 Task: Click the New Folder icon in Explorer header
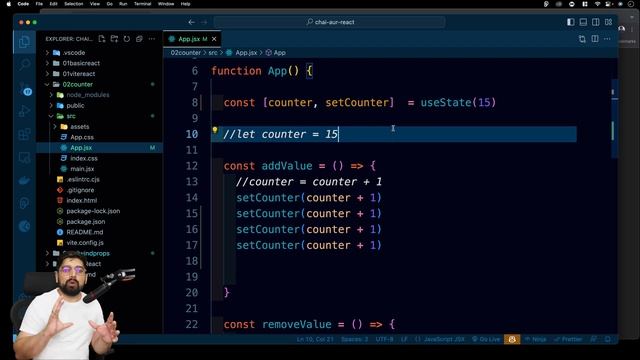(114, 39)
